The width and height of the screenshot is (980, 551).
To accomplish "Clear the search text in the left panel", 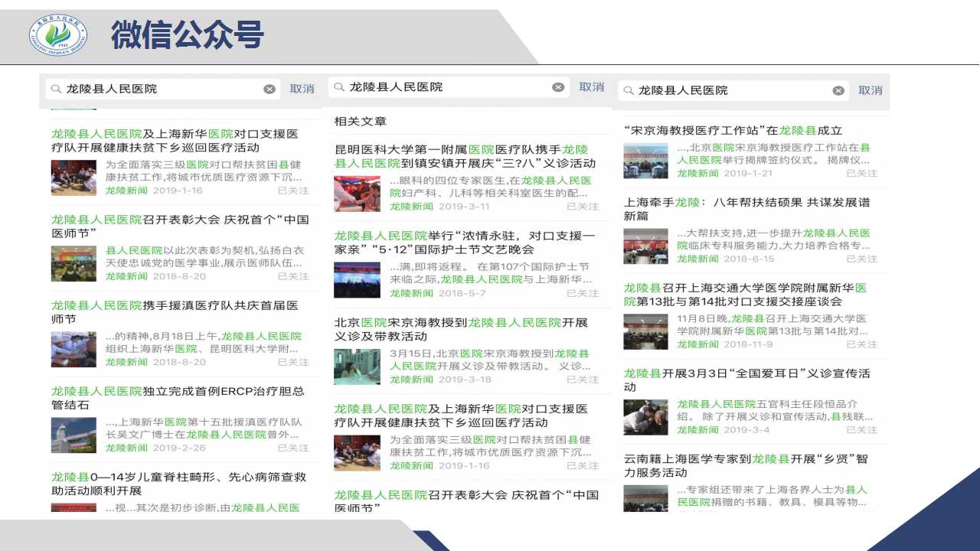I will [269, 89].
